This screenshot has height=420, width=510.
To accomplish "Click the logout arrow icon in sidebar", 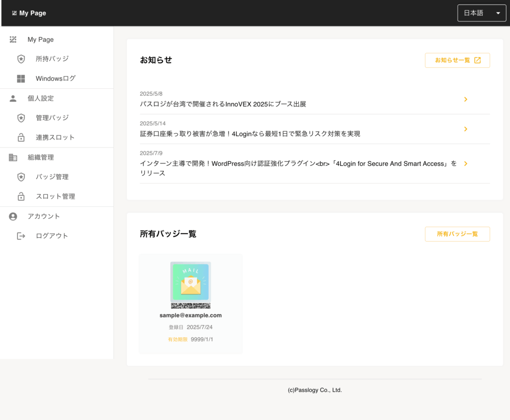I will tap(21, 236).
